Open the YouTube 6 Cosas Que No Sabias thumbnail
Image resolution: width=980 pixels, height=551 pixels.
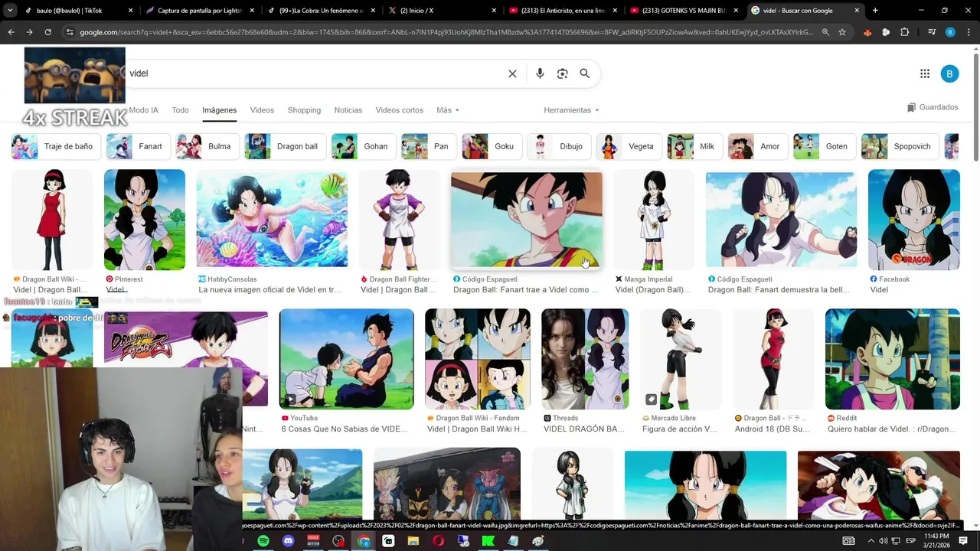tap(346, 359)
